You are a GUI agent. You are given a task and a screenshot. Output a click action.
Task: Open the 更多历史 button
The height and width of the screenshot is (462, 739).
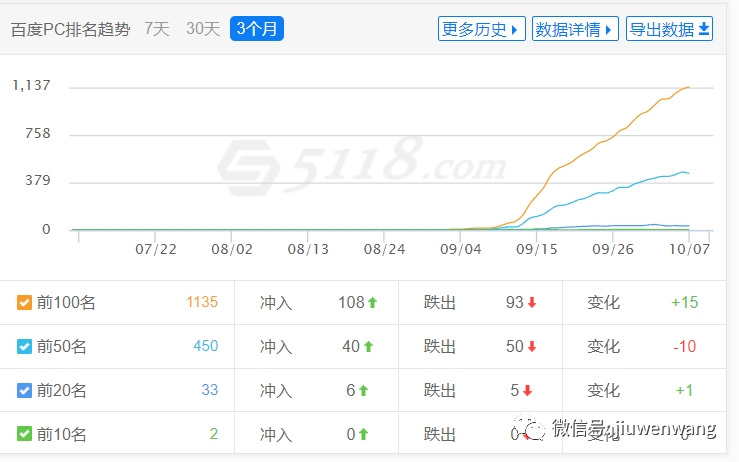click(x=481, y=29)
